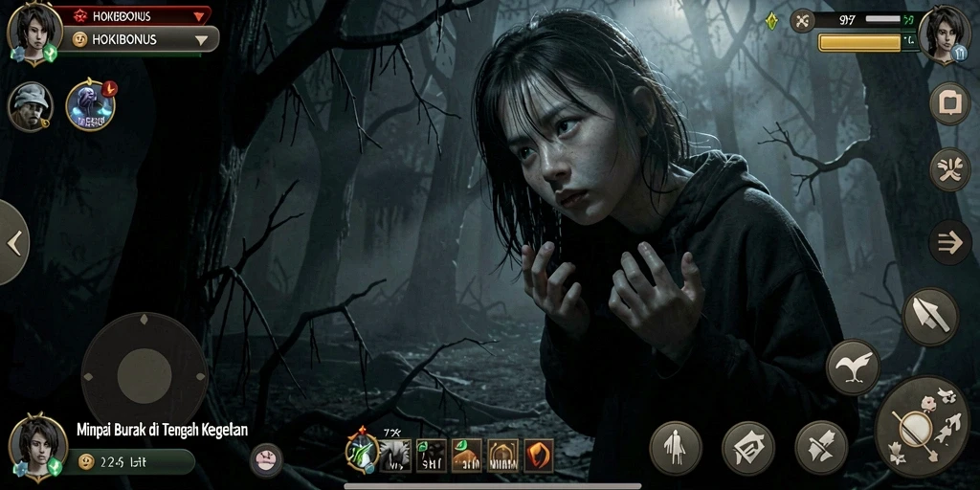Click the blue shield badge on top-right portrait
This screenshot has width=980, height=490.
[x=959, y=55]
